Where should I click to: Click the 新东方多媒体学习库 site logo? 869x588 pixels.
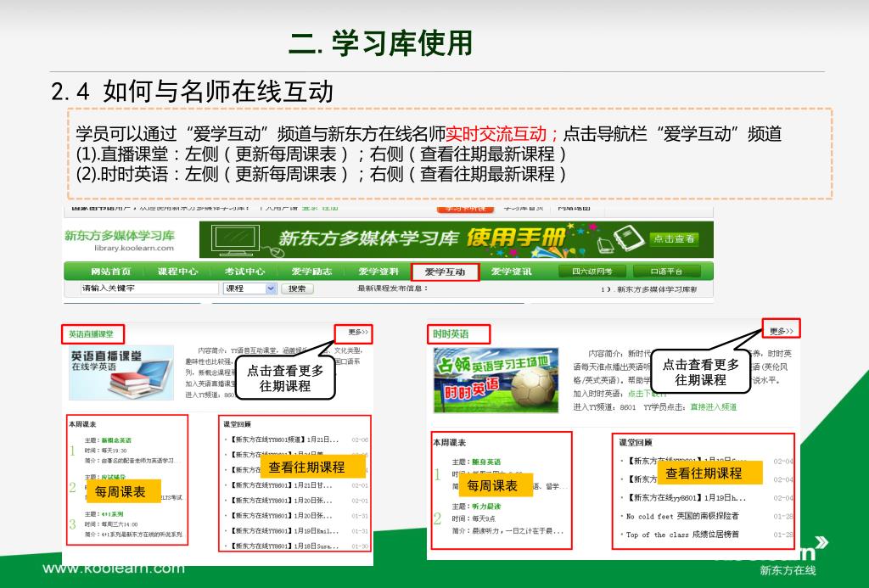click(x=120, y=236)
